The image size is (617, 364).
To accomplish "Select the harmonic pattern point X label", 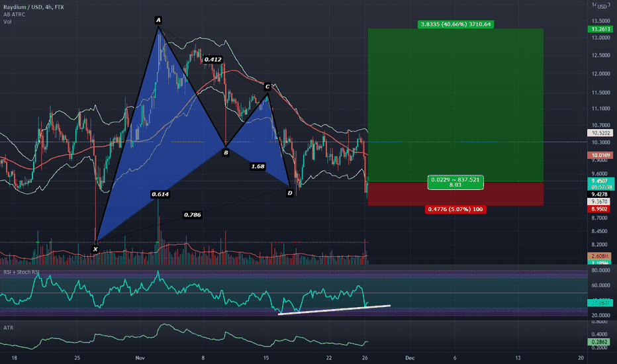I will click(x=95, y=249).
